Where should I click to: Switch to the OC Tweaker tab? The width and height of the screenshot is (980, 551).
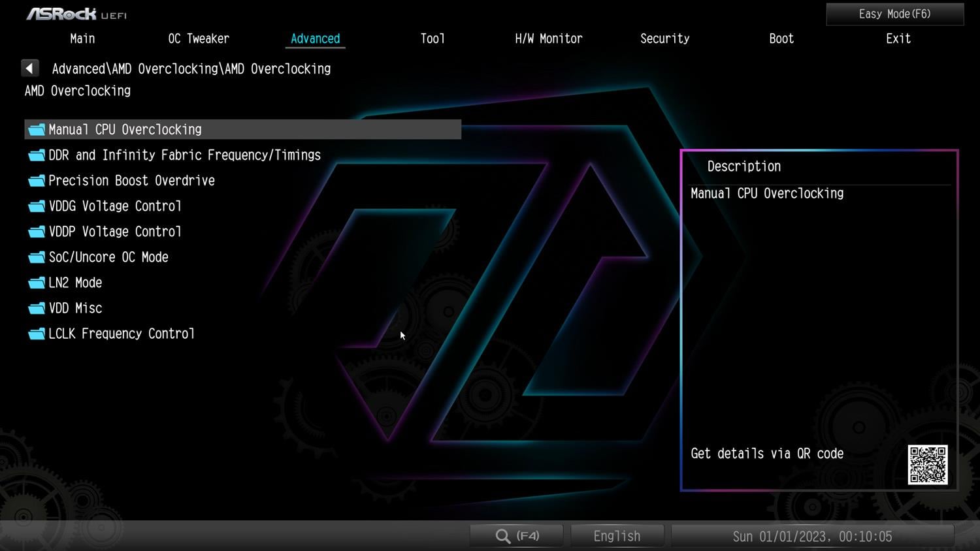click(x=199, y=39)
